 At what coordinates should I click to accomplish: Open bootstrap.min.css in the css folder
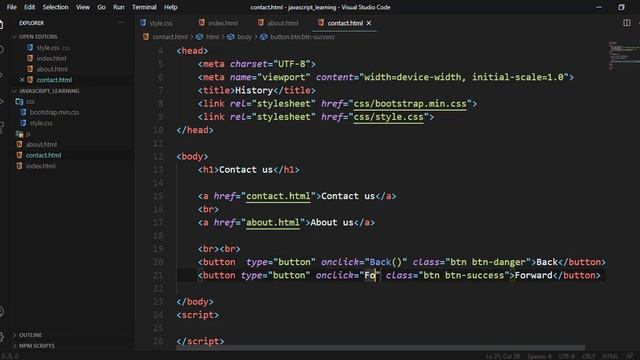(x=54, y=112)
